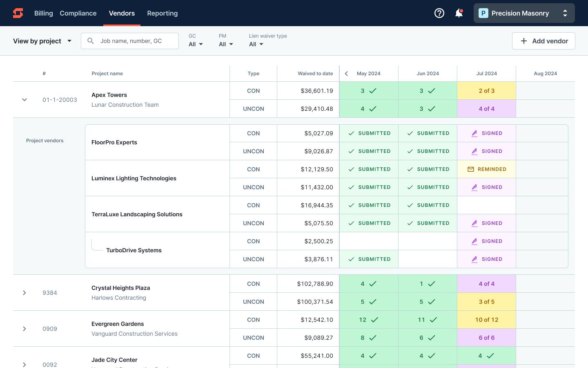Click the previous month arrow beside May 2024
588x368 pixels.
[x=346, y=74]
